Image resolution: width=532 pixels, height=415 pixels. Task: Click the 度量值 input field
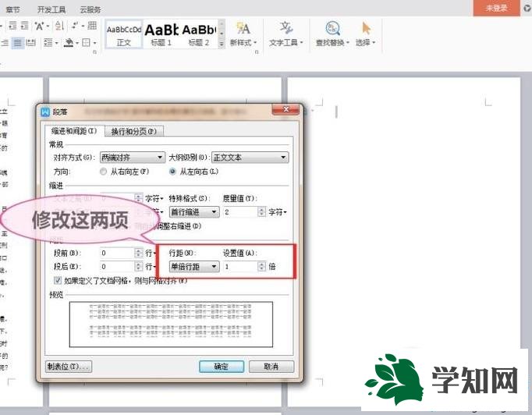(x=240, y=212)
